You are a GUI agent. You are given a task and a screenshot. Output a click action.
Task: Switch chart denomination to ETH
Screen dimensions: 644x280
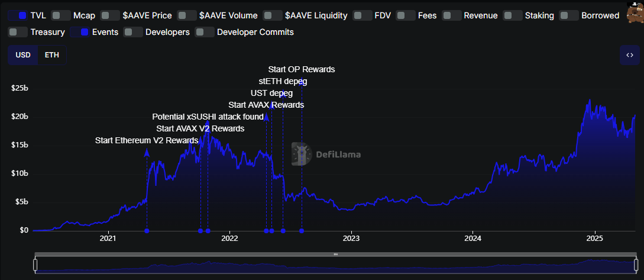click(52, 55)
